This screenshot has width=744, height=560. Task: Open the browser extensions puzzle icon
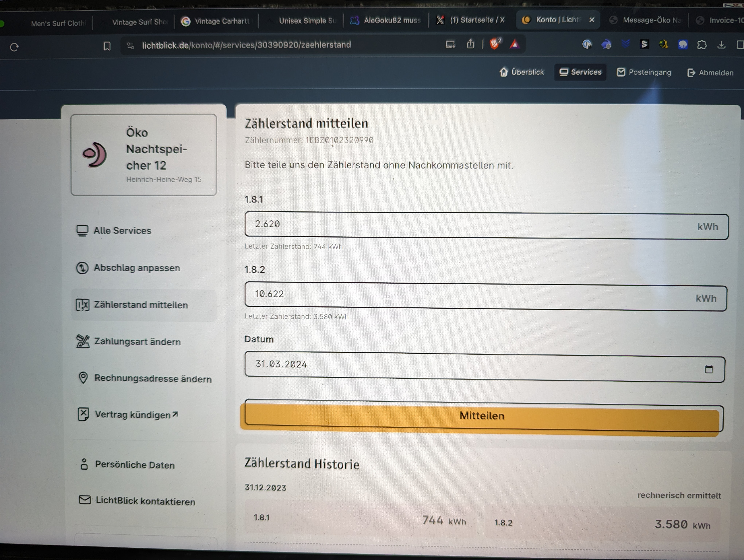(x=702, y=45)
